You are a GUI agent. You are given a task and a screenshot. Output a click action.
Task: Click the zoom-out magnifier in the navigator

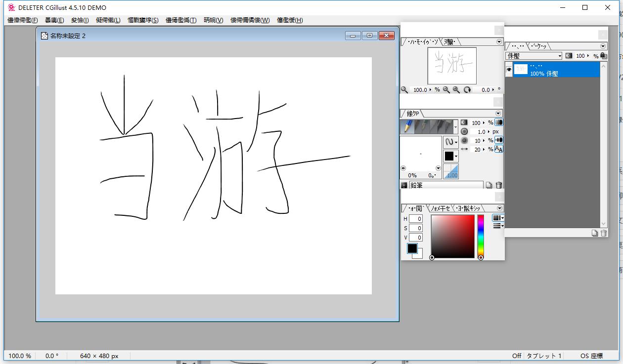tap(446, 89)
